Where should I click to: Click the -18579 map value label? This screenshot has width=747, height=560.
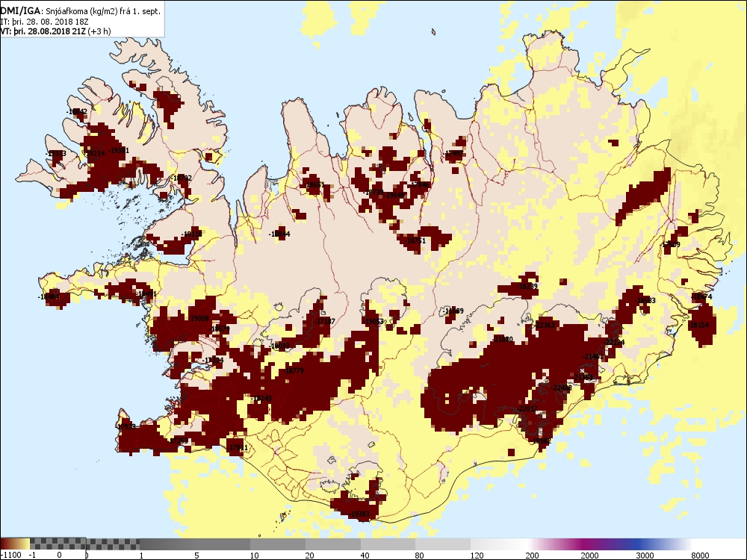[219, 329]
